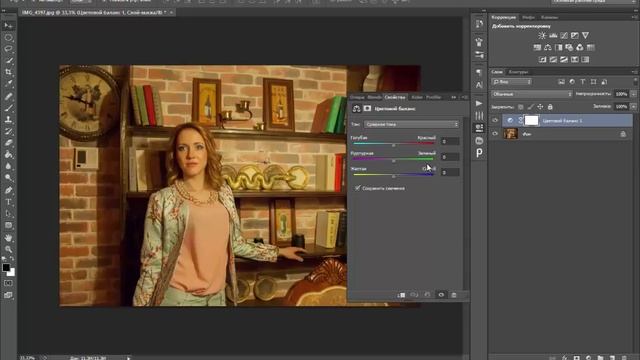Image resolution: width=640 pixels, height=360 pixels.
Task: Switch to the Paths tab
Action: click(x=519, y=72)
